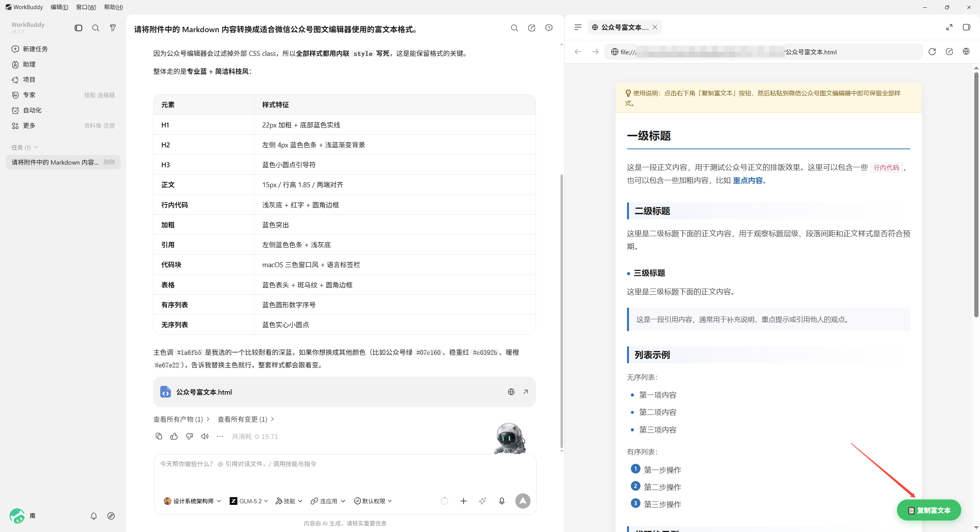View all changes 查看所有变更 (1)
The image size is (980, 532).
tap(246, 419)
